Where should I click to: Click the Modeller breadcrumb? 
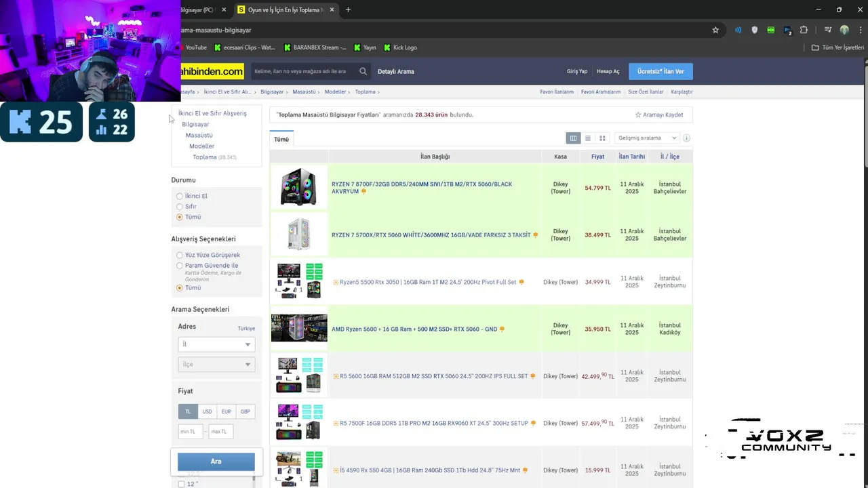click(x=335, y=91)
